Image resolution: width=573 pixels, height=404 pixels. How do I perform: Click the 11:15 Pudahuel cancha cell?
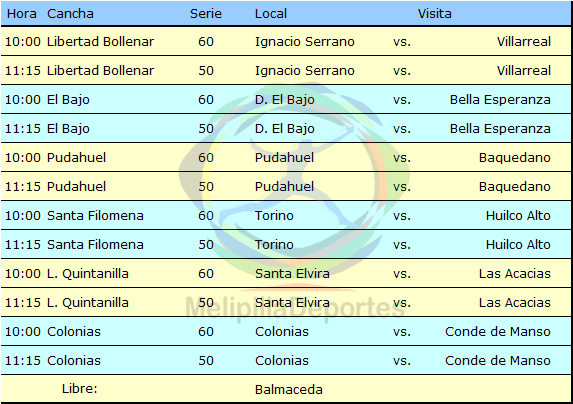coord(76,187)
